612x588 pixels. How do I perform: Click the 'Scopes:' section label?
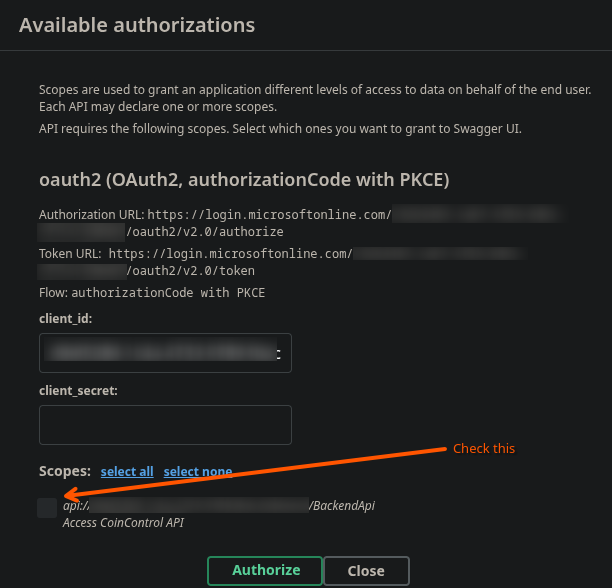(65, 471)
